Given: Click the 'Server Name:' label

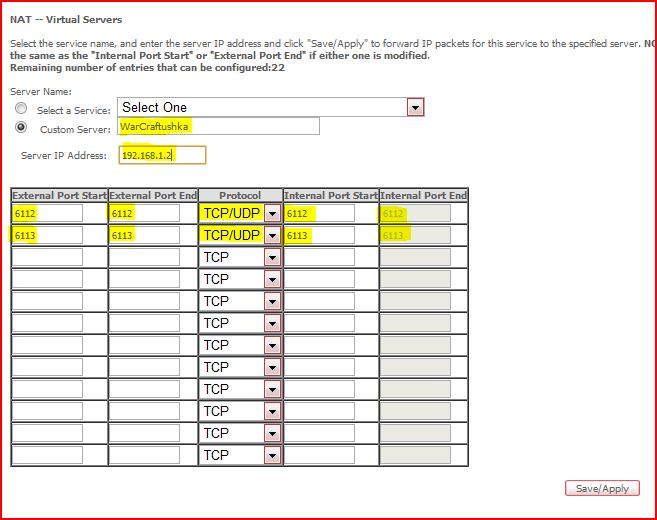Looking at the screenshot, I should click(x=41, y=91).
